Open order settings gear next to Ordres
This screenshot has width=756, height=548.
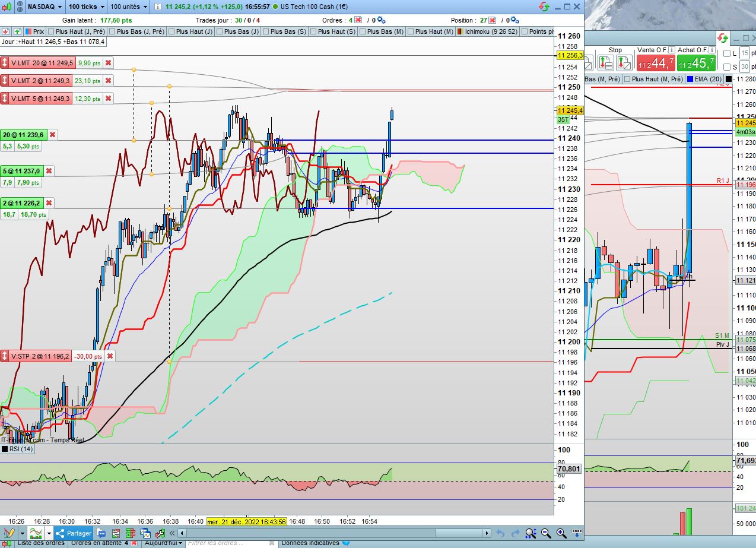click(381, 20)
